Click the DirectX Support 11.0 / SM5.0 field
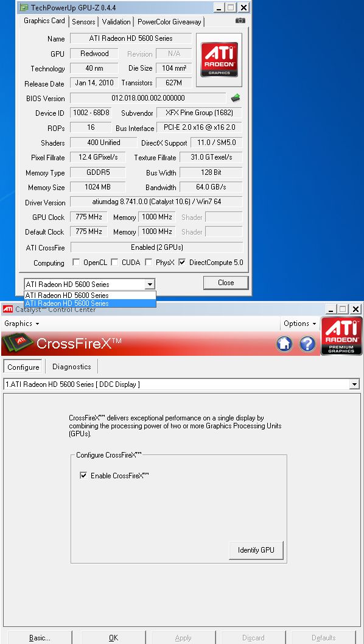The width and height of the screenshot is (364, 644). pos(217,143)
